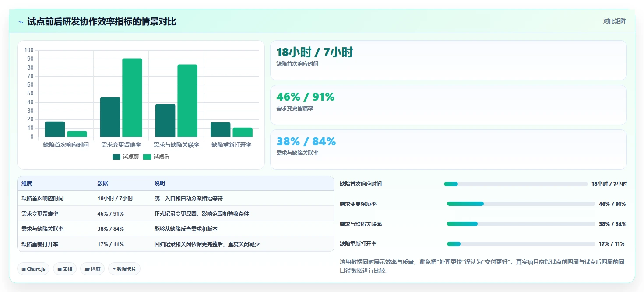Click the 试点后 bar for 需求变更留痕率
The height and width of the screenshot is (292, 644).
132,98
